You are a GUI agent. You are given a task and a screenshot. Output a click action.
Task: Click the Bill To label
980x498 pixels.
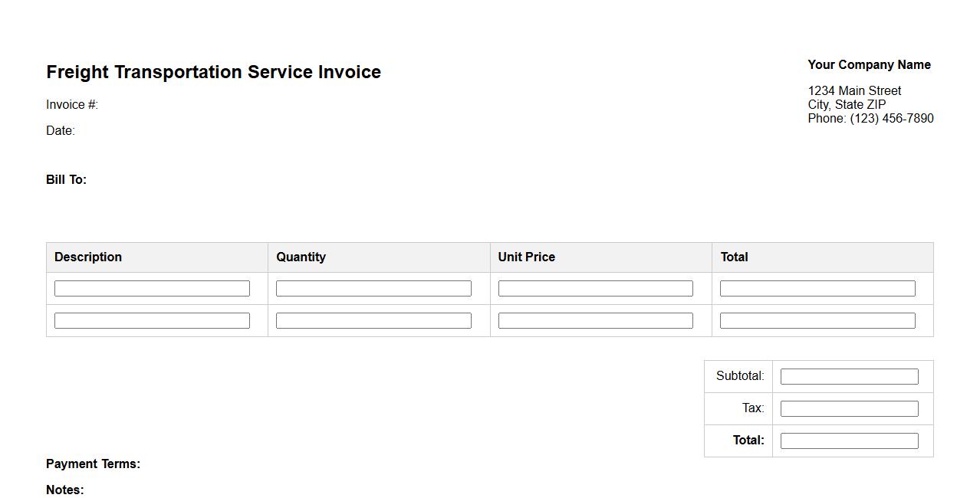pyautogui.click(x=66, y=180)
